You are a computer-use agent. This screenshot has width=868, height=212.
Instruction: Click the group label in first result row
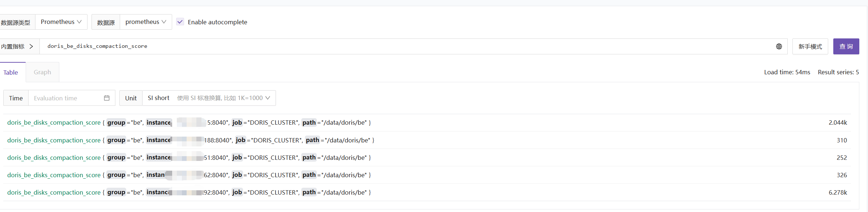pos(116,122)
